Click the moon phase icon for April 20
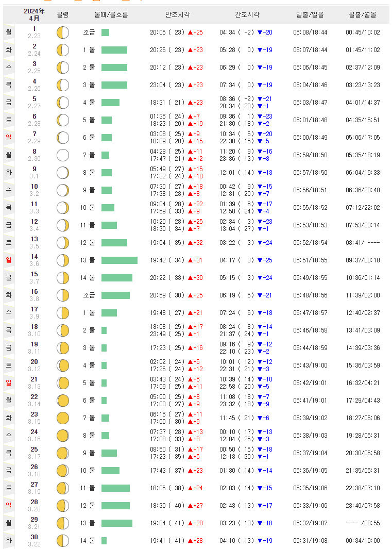The width and height of the screenshot is (392, 549). (x=62, y=365)
